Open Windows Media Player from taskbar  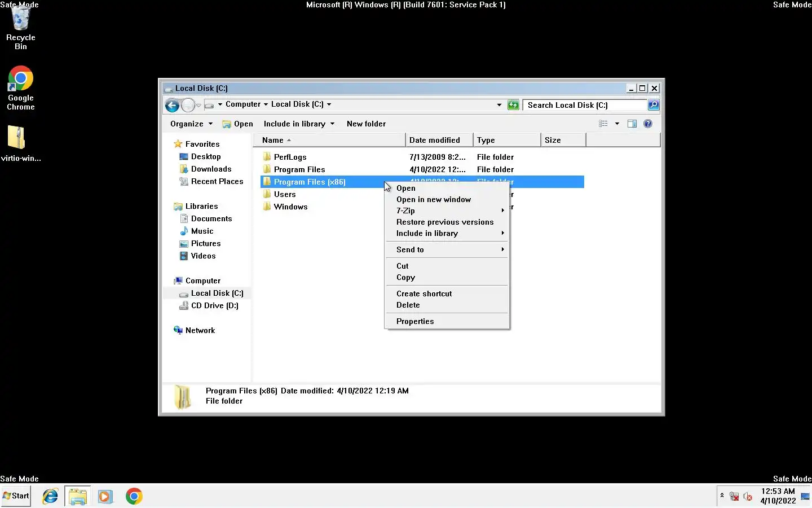(105, 496)
